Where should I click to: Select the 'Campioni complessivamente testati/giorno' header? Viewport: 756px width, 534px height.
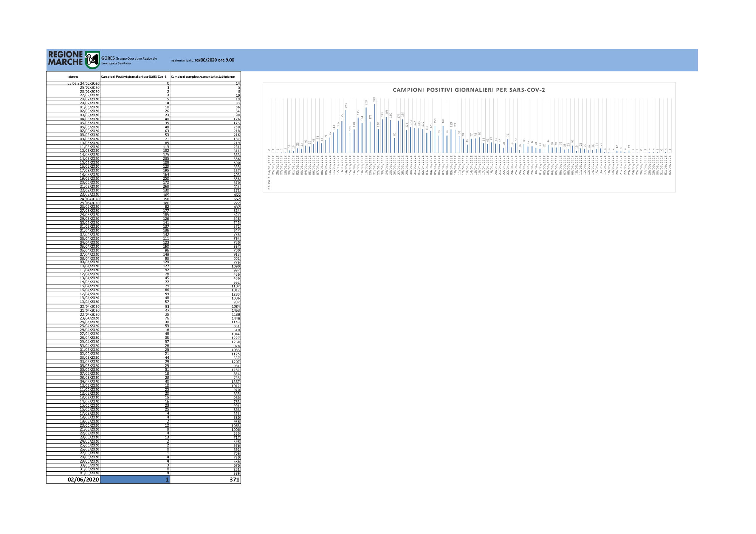(203, 77)
